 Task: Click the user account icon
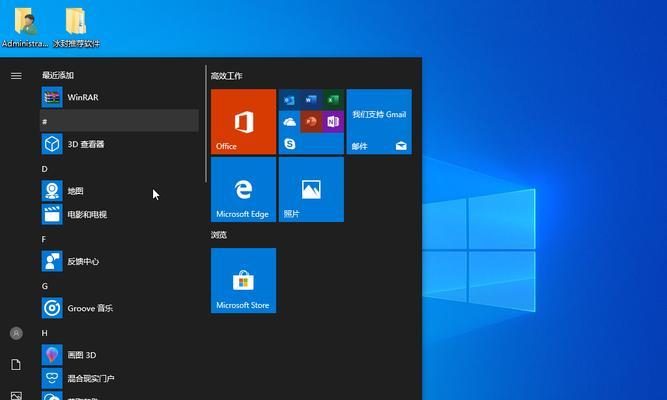(x=16, y=333)
